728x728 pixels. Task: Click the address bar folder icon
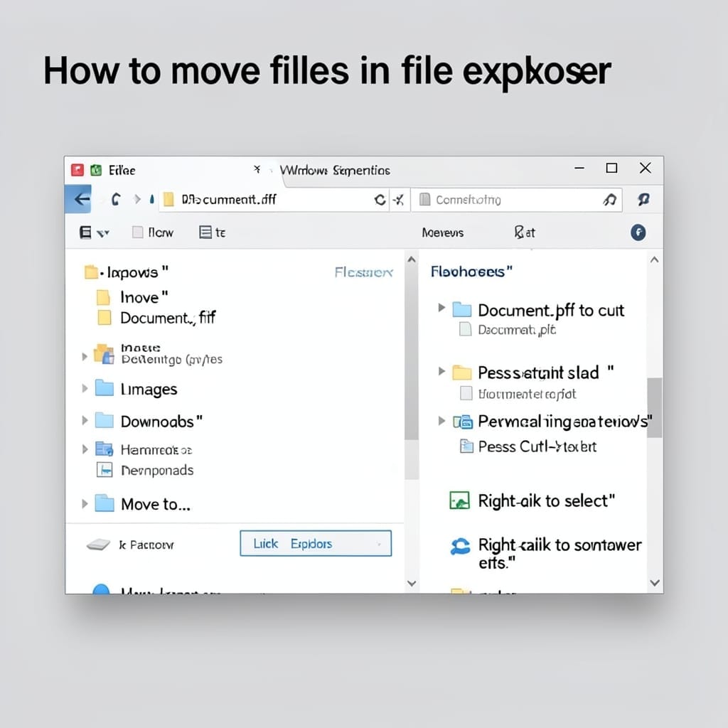pos(168,199)
